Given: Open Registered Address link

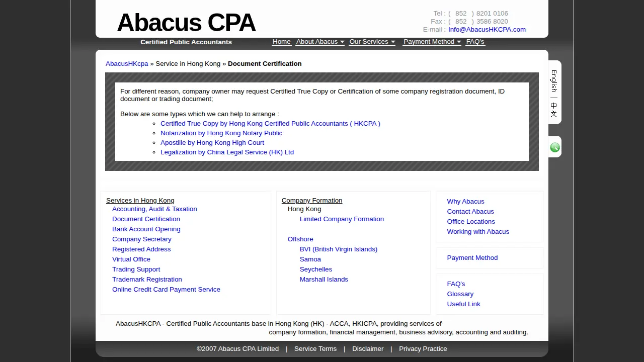Looking at the screenshot, I should 141,249.
